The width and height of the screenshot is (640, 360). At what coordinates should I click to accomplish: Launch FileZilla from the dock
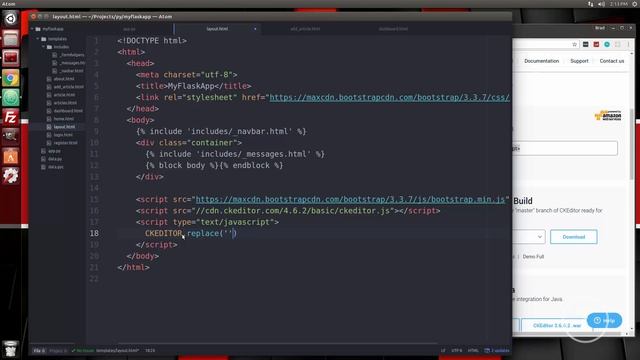(11, 118)
